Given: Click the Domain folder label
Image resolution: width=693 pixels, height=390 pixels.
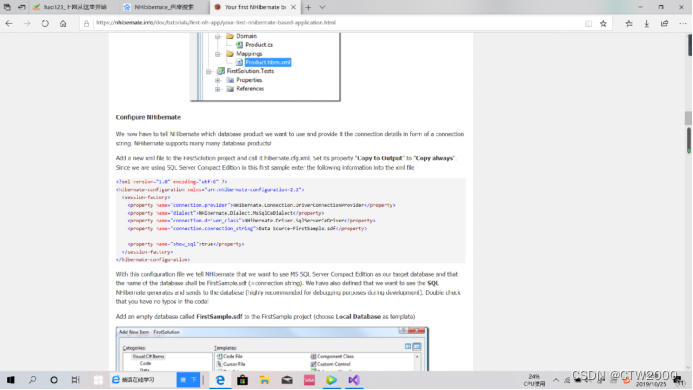Looking at the screenshot, I should point(246,36).
